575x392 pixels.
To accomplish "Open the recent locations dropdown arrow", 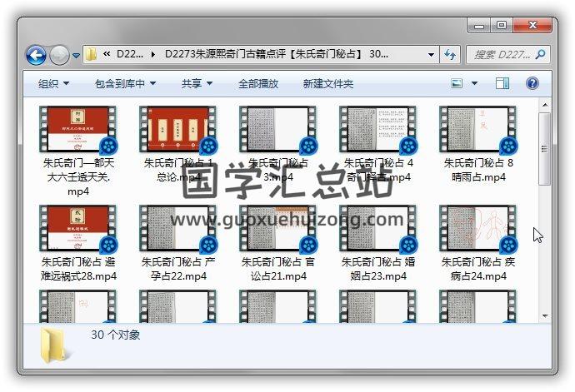I will [76, 56].
